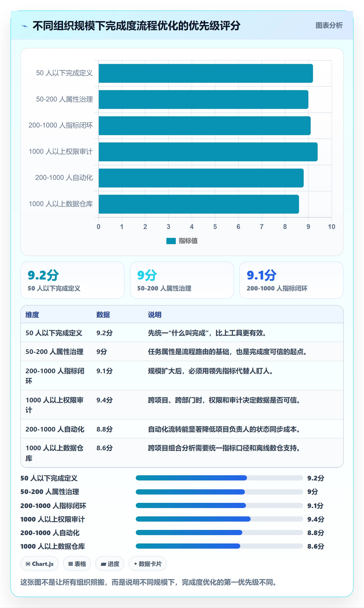364x608 pixels.
Task: Click the 说明 column header
Action: coord(155,315)
